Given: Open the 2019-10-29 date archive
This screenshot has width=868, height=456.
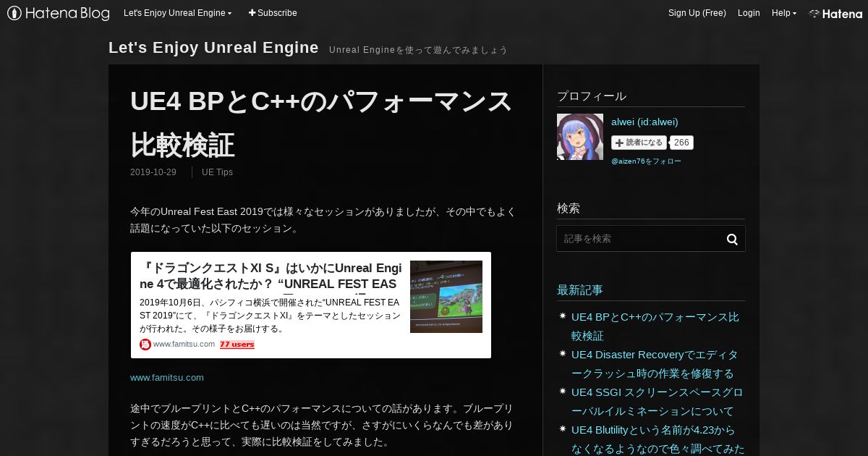Looking at the screenshot, I should tap(153, 172).
